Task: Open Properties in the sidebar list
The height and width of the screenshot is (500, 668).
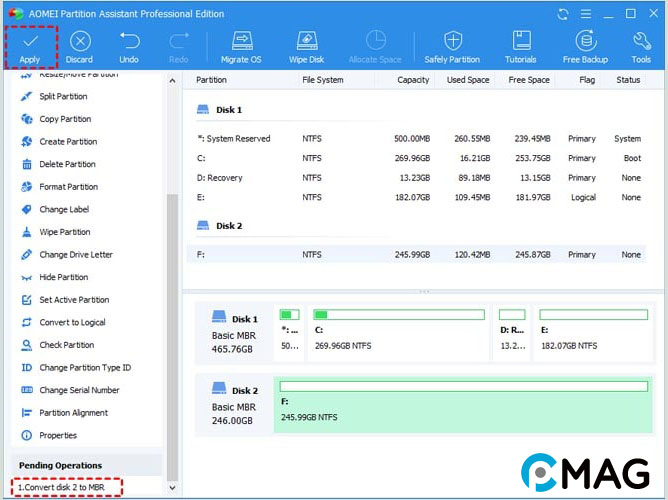Action: click(58, 436)
